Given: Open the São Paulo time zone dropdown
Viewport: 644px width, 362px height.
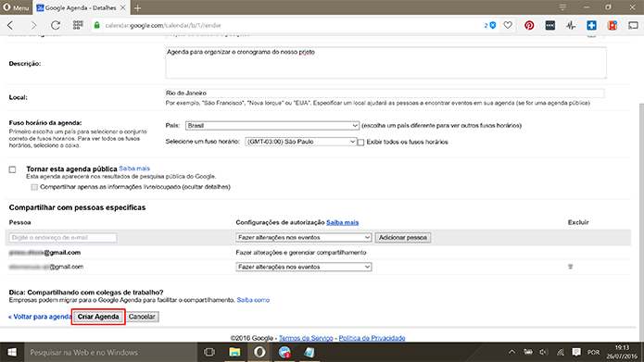Looking at the screenshot, I should tap(300, 142).
